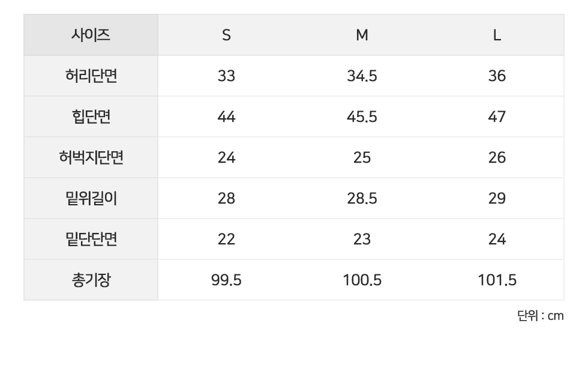This screenshot has height=368, width=588.
Task: Click the 단위 : cm unit note
Action: pos(540,316)
